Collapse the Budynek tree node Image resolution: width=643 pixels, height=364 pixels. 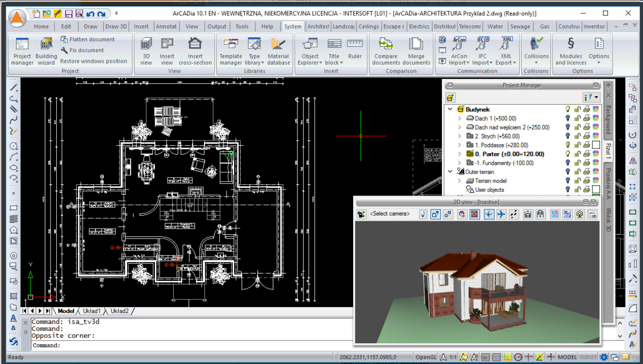[x=450, y=109]
